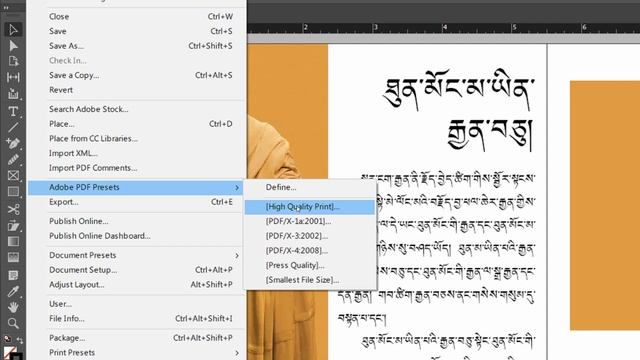Choose Save from the File menu
This screenshot has width=640, height=360.
[x=136, y=31]
